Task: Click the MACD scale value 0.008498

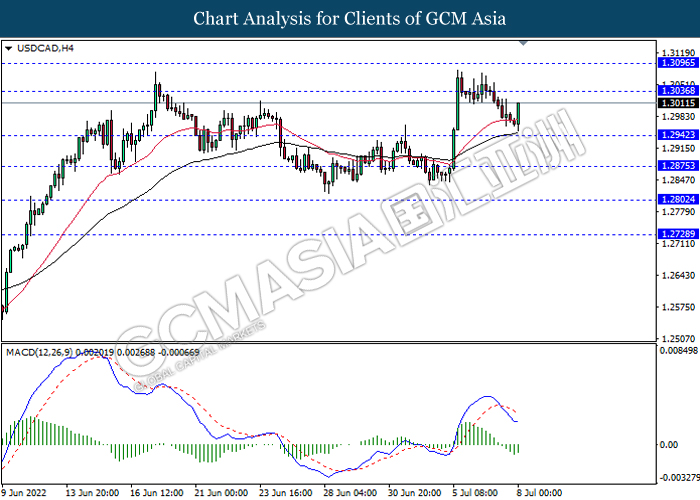Action: [679, 350]
